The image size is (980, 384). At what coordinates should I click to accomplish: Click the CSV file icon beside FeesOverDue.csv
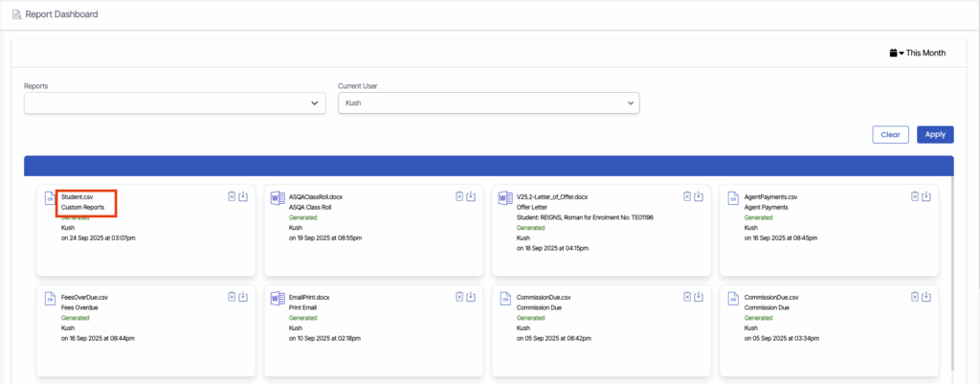pos(51,299)
